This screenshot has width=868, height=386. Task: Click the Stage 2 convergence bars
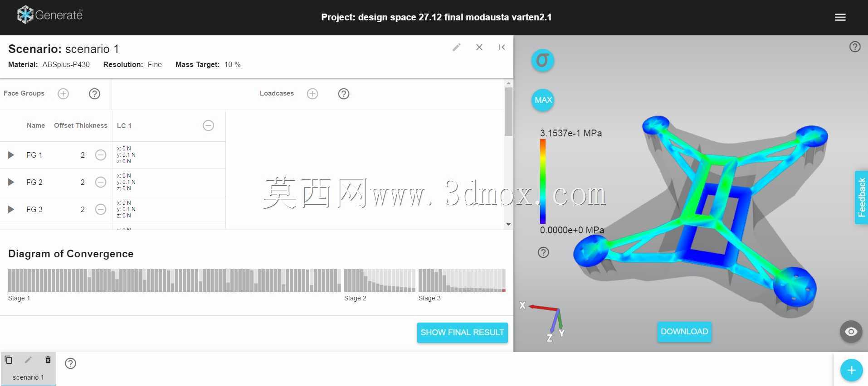pyautogui.click(x=380, y=280)
